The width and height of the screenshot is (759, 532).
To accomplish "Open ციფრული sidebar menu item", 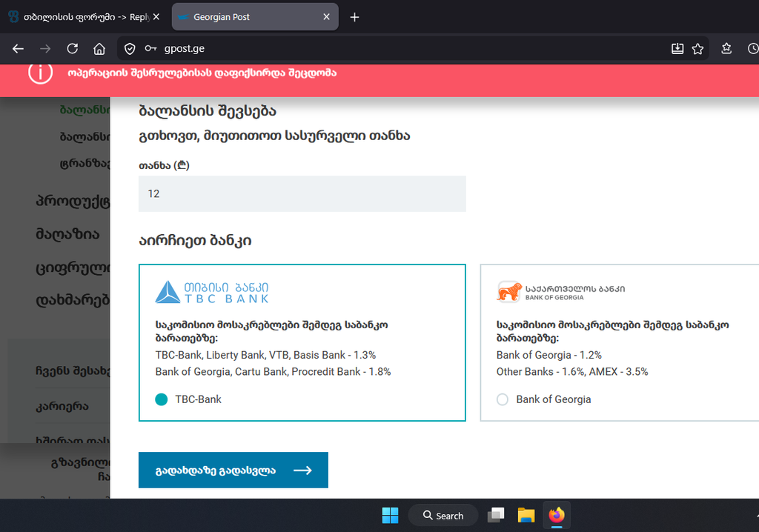I will 73,267.
